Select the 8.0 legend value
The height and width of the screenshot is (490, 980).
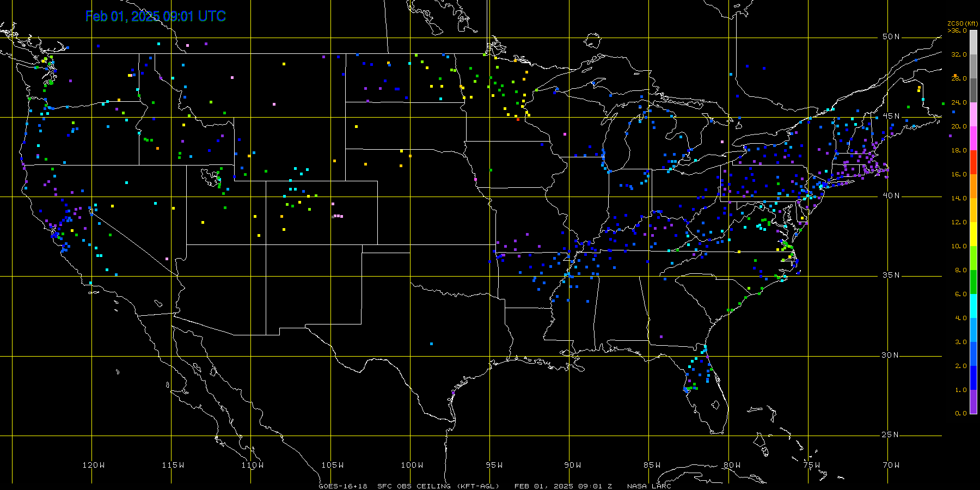pyautogui.click(x=960, y=270)
